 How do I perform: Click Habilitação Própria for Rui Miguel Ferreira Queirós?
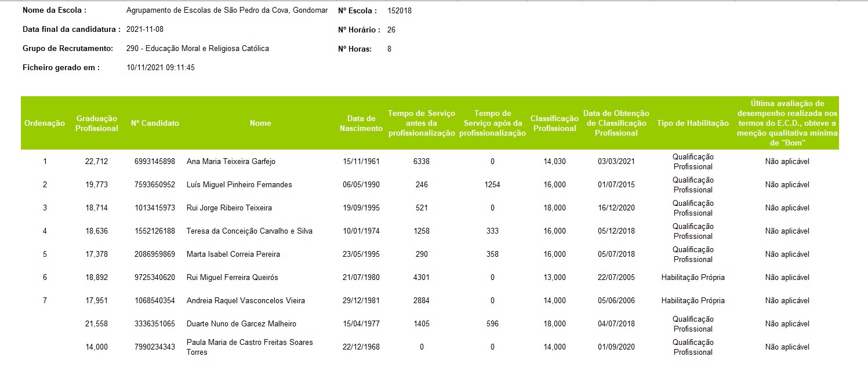692,277
